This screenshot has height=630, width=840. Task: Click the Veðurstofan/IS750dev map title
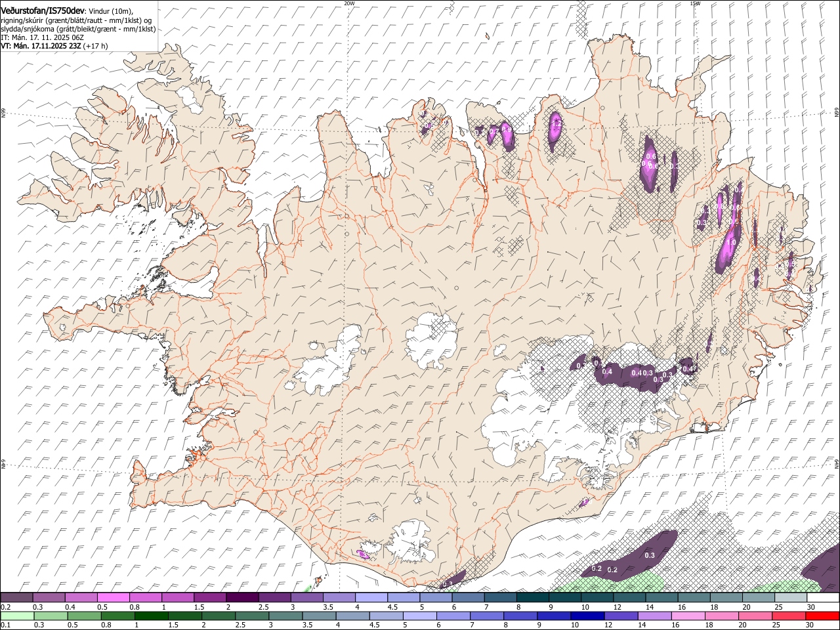(43, 11)
